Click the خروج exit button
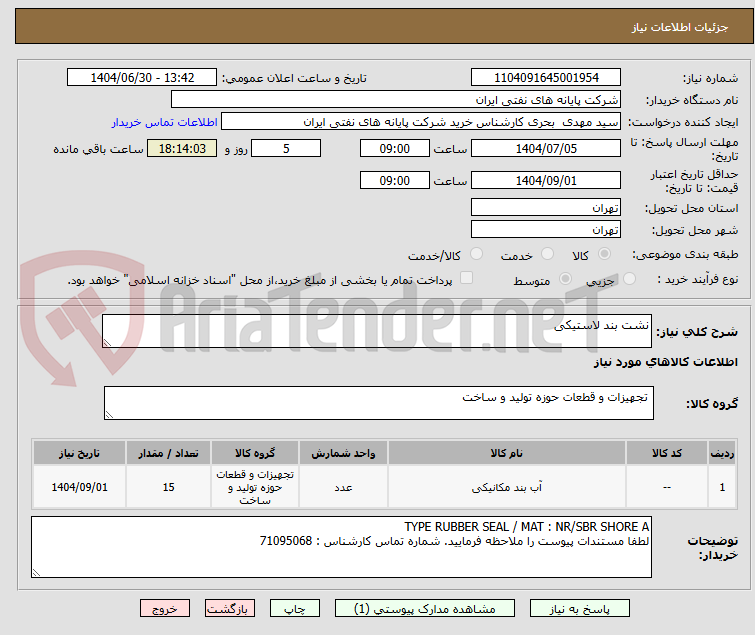 click(x=165, y=609)
